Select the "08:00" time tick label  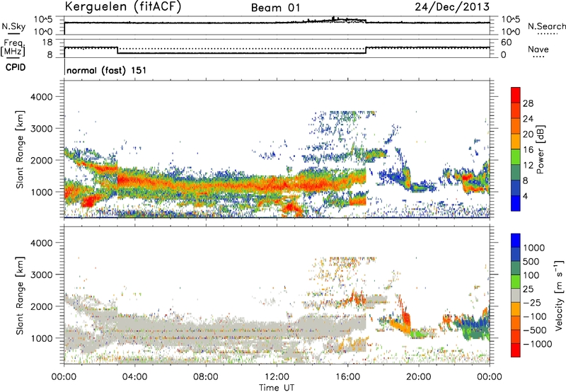(x=206, y=377)
